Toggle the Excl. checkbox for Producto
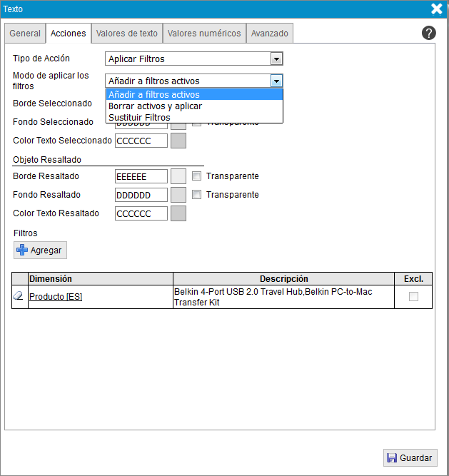This screenshot has height=476, width=449. click(x=413, y=297)
